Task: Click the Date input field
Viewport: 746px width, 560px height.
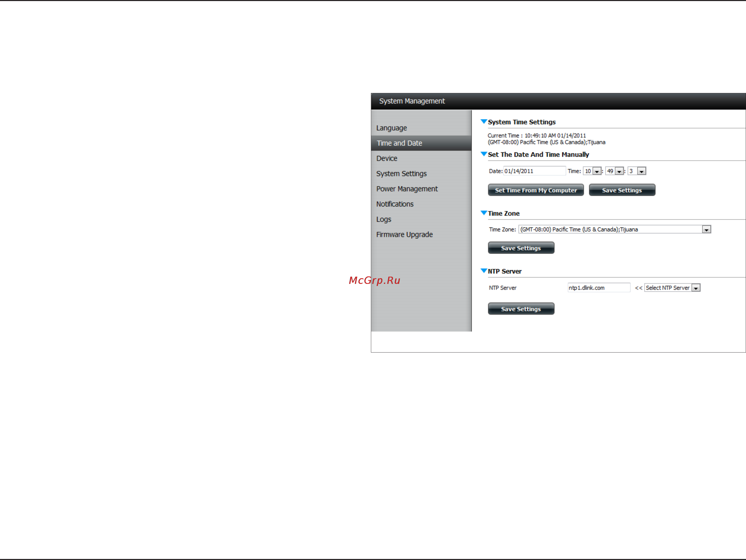Action: 534,171
